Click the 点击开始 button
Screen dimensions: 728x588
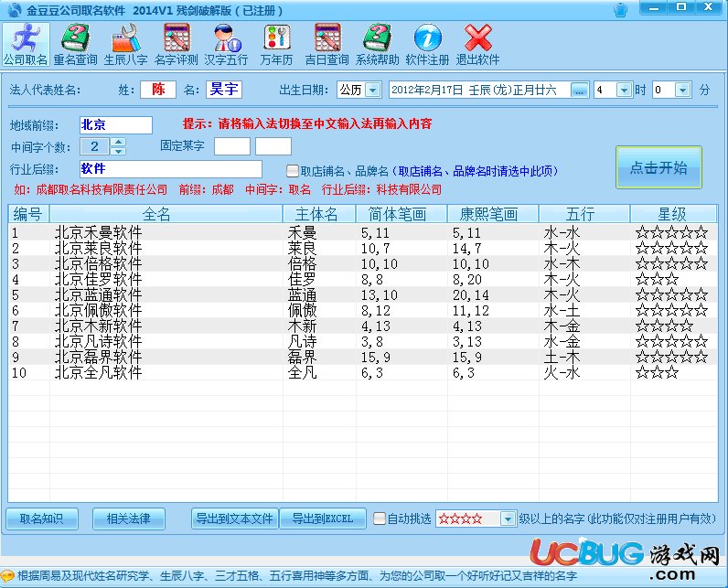(658, 167)
